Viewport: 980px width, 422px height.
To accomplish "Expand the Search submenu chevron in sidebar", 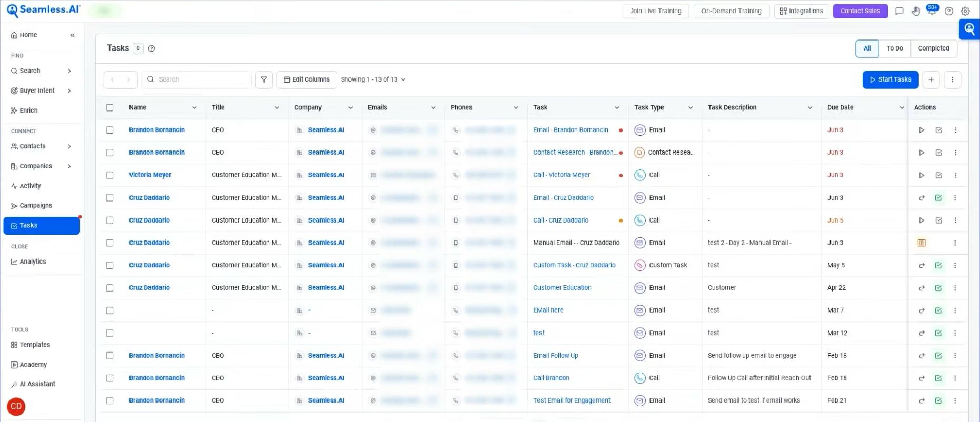I will [69, 71].
